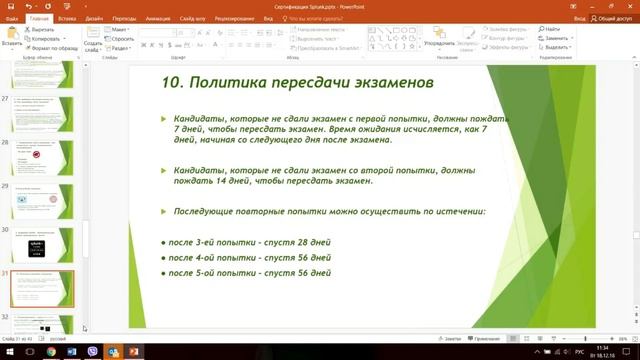The height and width of the screenshot is (360, 640).
Task: Open Word from the taskbar
Action: 72,351
